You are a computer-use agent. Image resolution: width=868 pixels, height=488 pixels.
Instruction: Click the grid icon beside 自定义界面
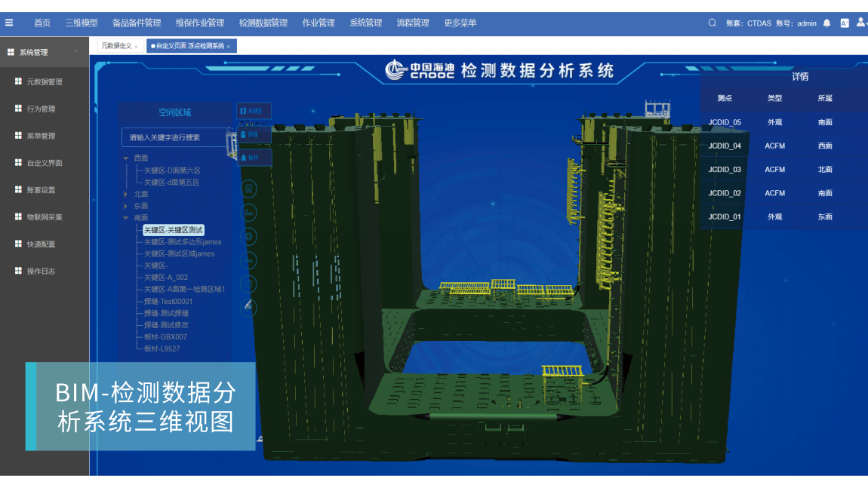(x=18, y=163)
